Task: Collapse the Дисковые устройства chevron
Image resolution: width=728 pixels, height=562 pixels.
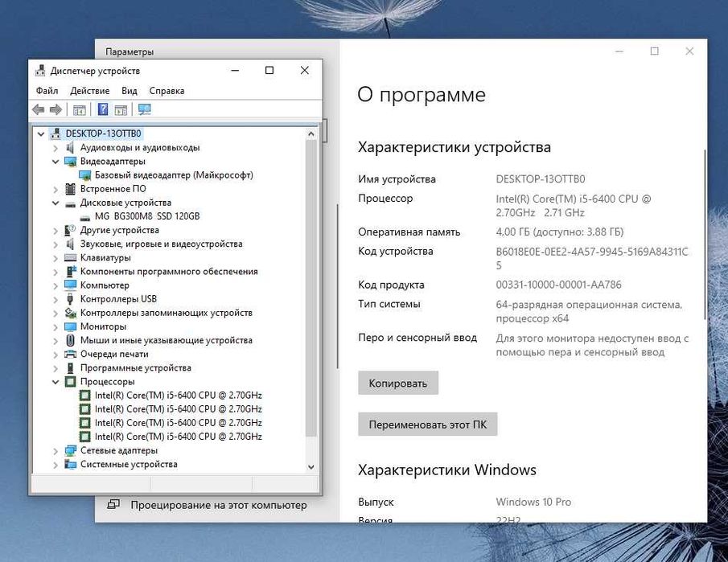Action: click(x=56, y=203)
